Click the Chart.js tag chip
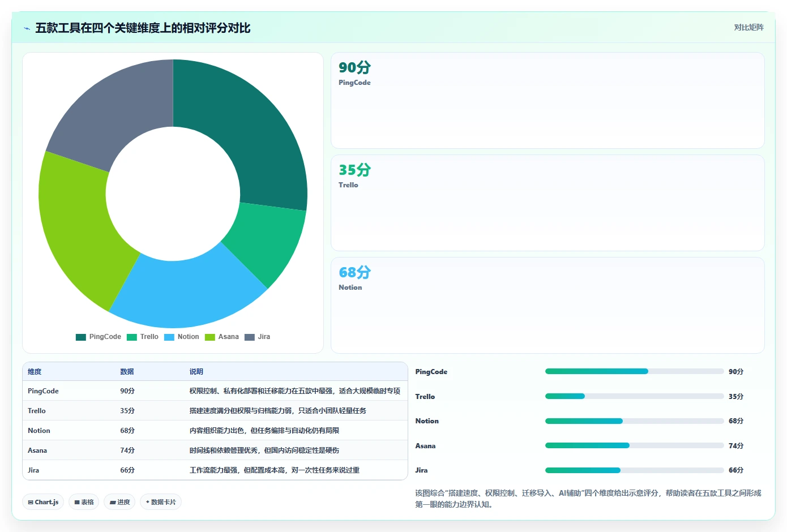This screenshot has height=532, width=787. tap(43, 502)
